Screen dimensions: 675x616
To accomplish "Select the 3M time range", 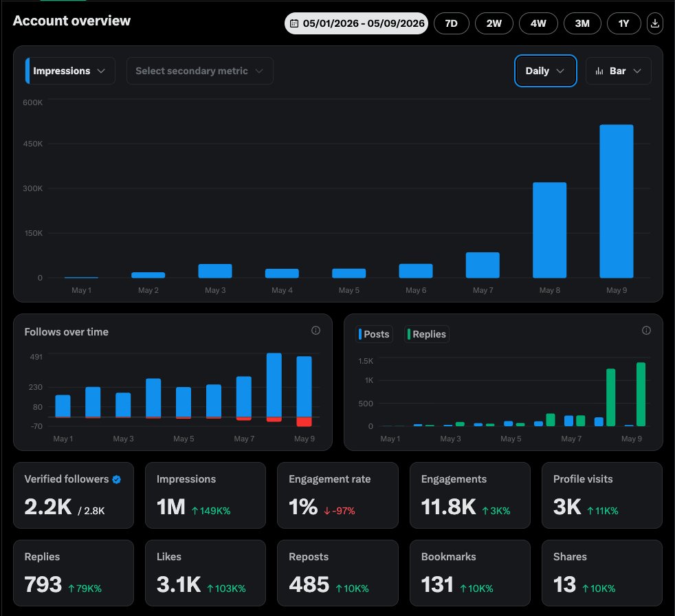I will (582, 23).
